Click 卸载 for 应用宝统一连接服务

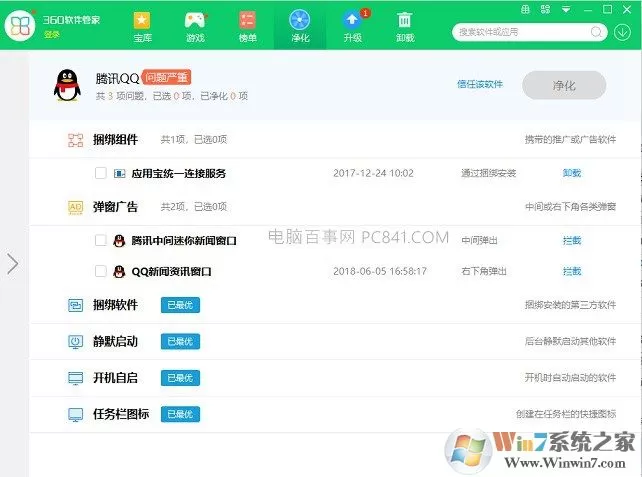point(572,173)
